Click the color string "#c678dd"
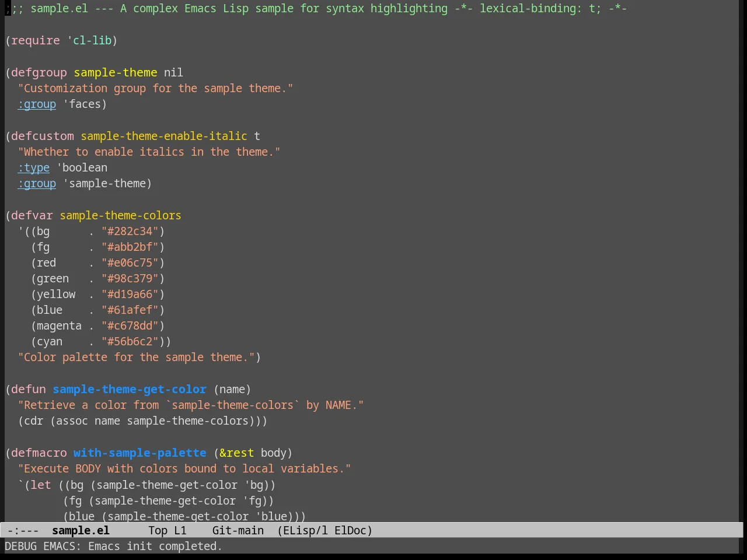Screen dimensions: 747x560 [x=130, y=325]
